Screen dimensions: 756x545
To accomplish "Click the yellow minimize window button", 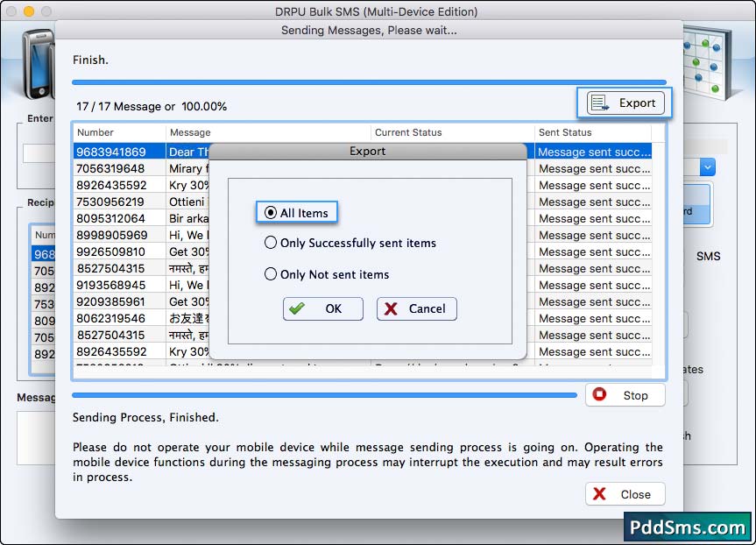I will coord(29,11).
